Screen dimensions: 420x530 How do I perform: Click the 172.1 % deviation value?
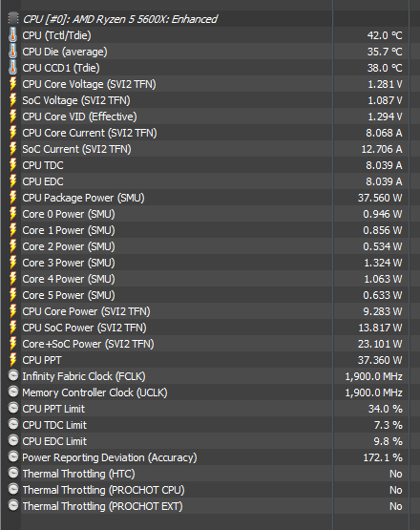(x=383, y=457)
